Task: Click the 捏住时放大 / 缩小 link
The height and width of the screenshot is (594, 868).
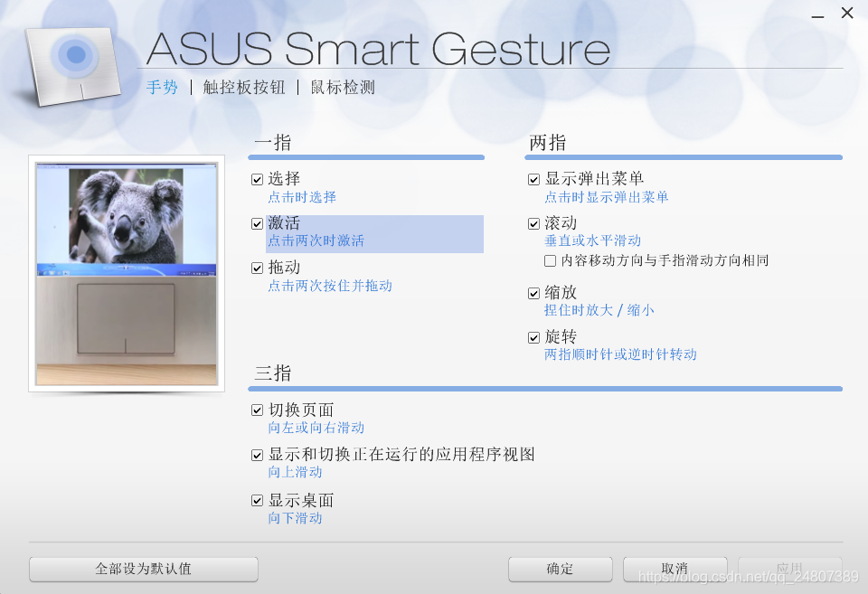Action: point(599,310)
